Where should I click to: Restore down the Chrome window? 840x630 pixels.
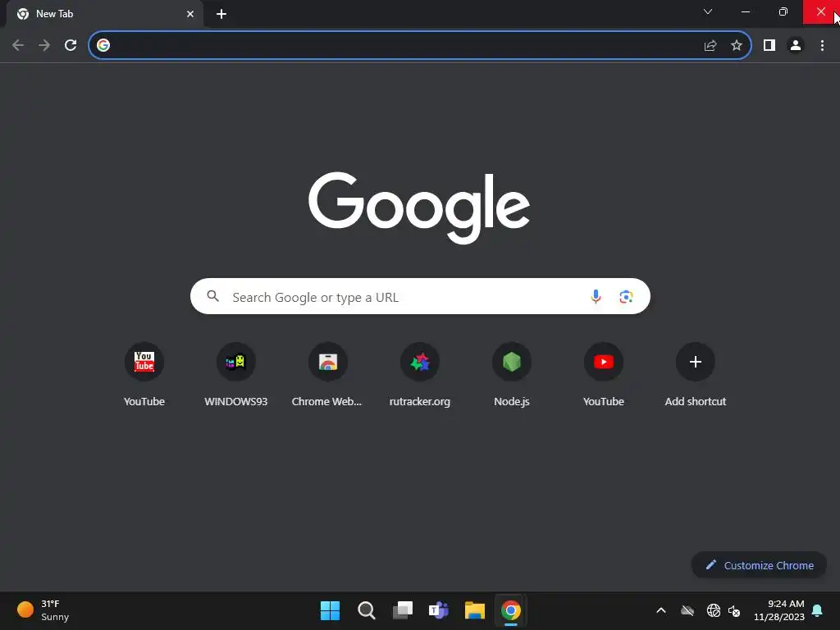click(783, 11)
